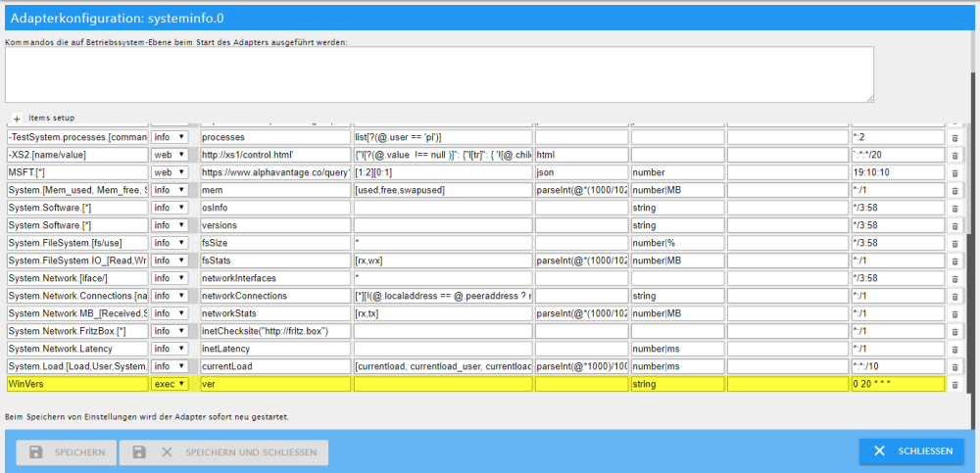Viewport: 980px width, 473px height.
Task: Edit the schedule field containing 19:10:10
Action: pyautogui.click(x=897, y=172)
